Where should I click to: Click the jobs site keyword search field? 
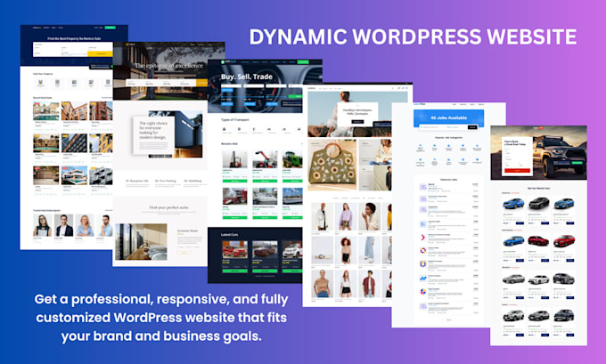(x=431, y=127)
